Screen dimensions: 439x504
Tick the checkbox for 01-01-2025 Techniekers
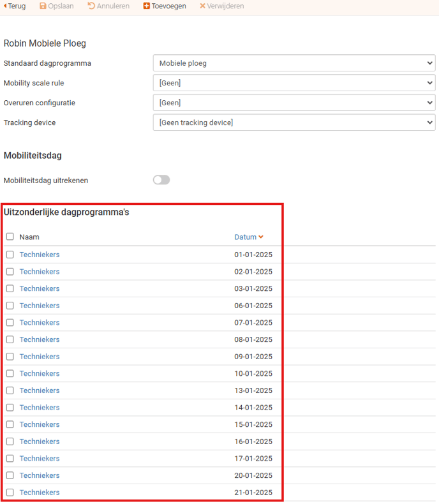pos(10,255)
